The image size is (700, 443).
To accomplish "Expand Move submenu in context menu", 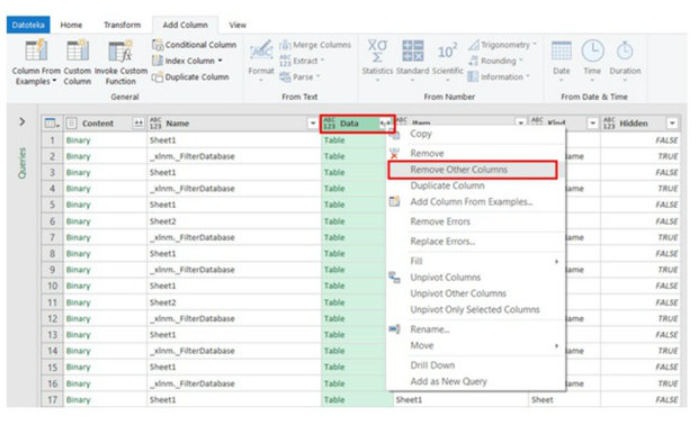I will click(x=556, y=346).
